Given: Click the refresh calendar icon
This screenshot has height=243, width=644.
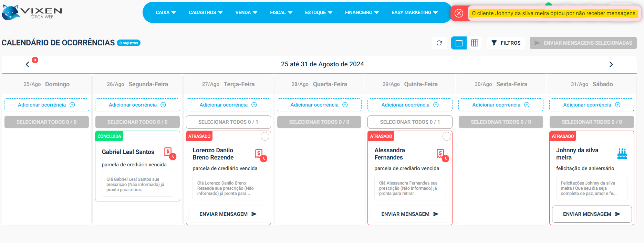Looking at the screenshot, I should click(x=439, y=43).
